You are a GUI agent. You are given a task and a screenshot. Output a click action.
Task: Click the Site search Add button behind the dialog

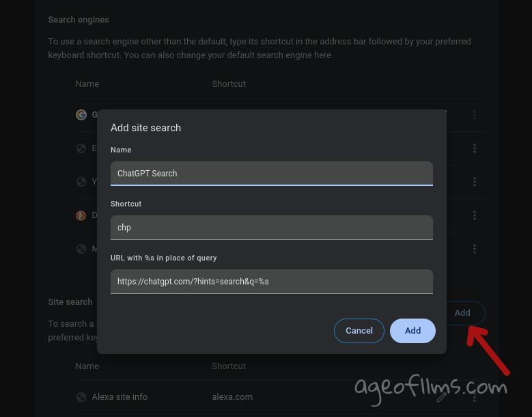click(x=464, y=313)
